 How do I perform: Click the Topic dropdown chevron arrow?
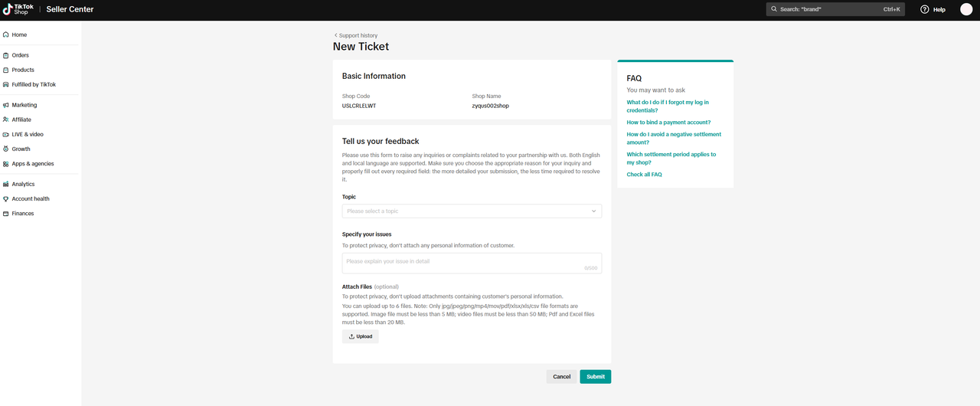click(x=593, y=211)
